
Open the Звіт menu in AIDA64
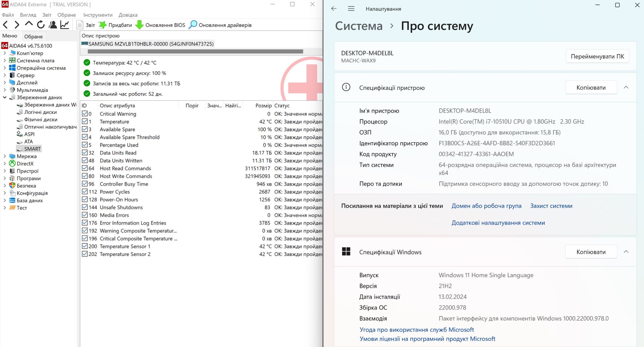pyautogui.click(x=46, y=15)
